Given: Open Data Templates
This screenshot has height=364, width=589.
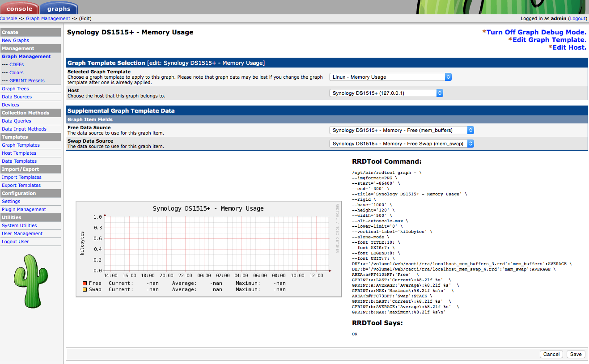Looking at the screenshot, I should [x=19, y=161].
